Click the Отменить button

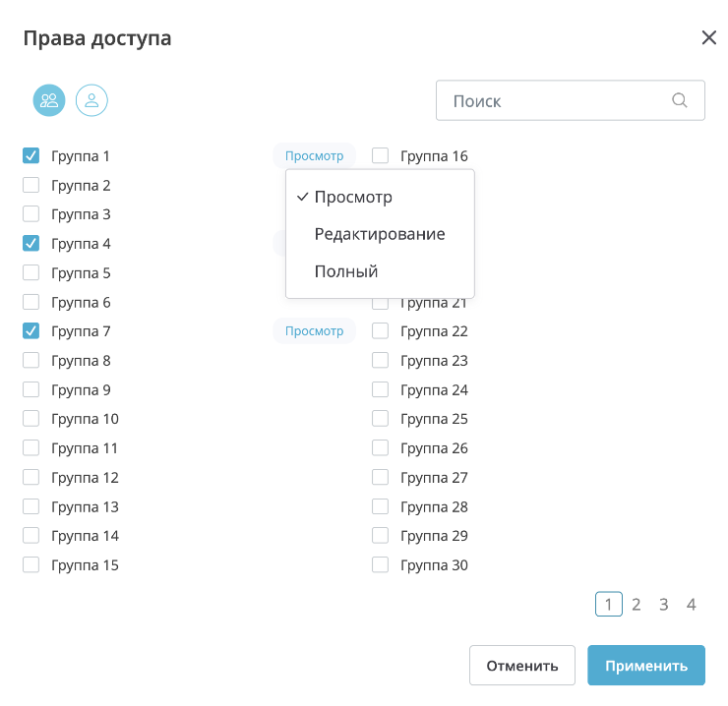(521, 666)
